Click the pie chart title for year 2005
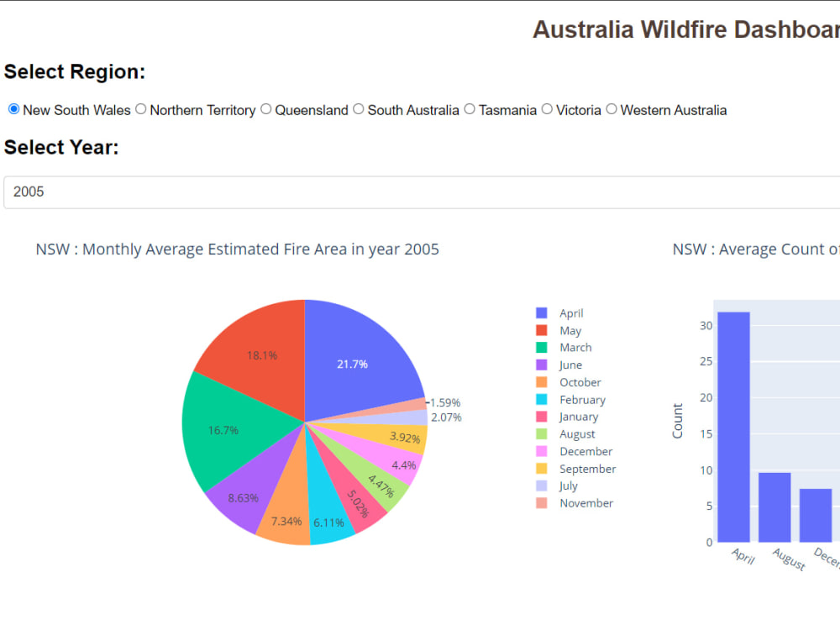The height and width of the screenshot is (630, 840). 238,249
